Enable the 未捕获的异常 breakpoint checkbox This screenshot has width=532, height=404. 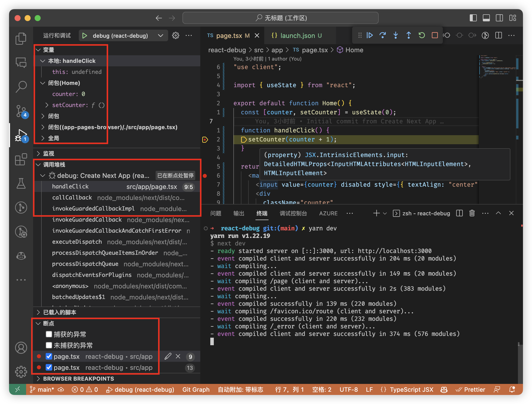click(x=49, y=345)
